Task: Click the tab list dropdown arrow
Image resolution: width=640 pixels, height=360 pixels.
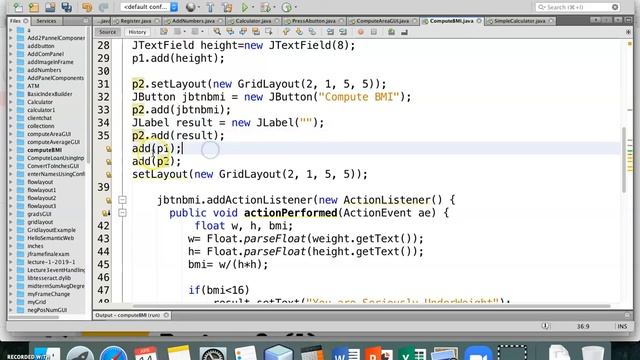Action: coord(618,20)
